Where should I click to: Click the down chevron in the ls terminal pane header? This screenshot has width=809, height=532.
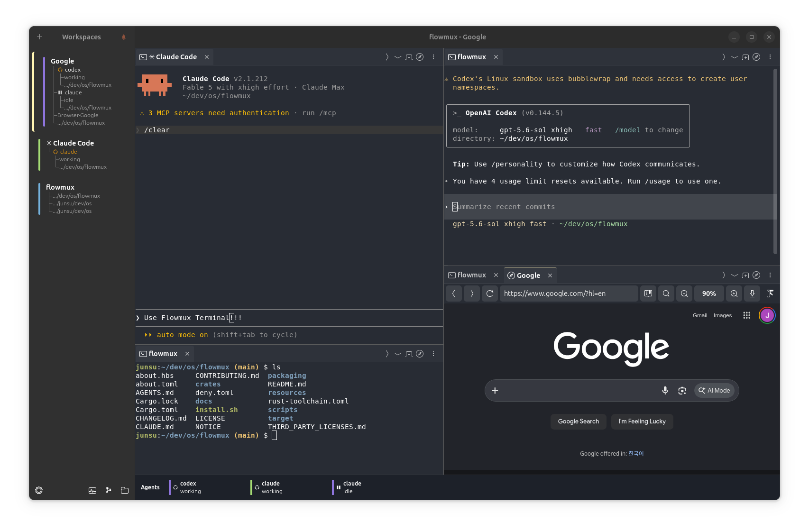tap(398, 354)
